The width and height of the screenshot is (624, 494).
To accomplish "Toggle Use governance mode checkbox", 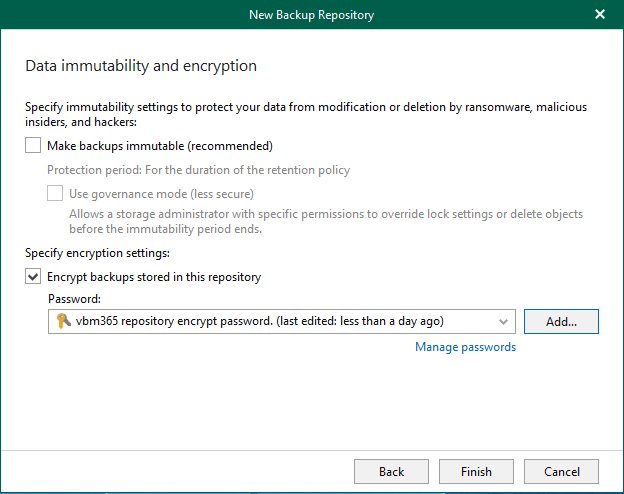I will point(55,193).
